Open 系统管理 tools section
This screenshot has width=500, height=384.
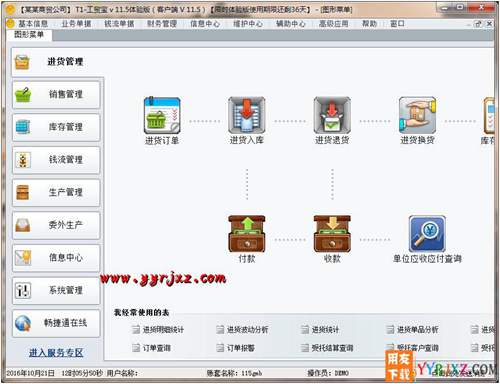56,290
